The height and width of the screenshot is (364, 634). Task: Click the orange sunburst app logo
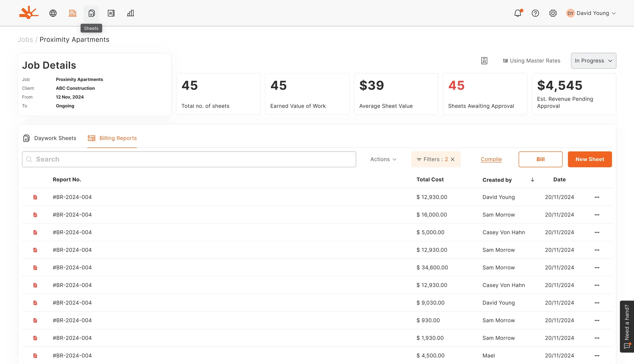29,13
